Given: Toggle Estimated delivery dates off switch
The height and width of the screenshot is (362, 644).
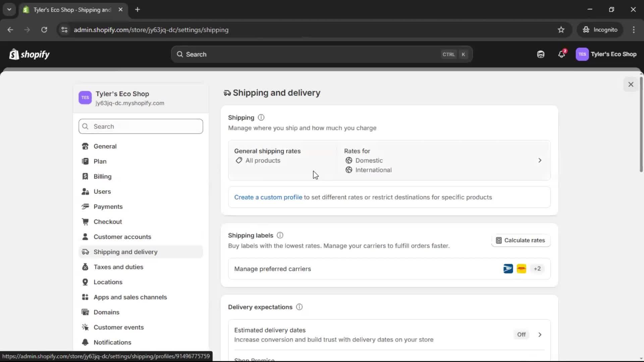Looking at the screenshot, I should pos(521,335).
